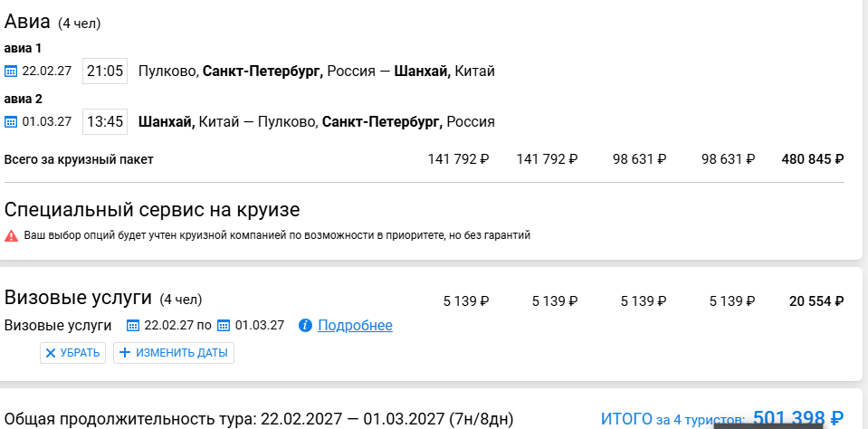Open the Подробнее link
868x429 pixels.
point(355,326)
